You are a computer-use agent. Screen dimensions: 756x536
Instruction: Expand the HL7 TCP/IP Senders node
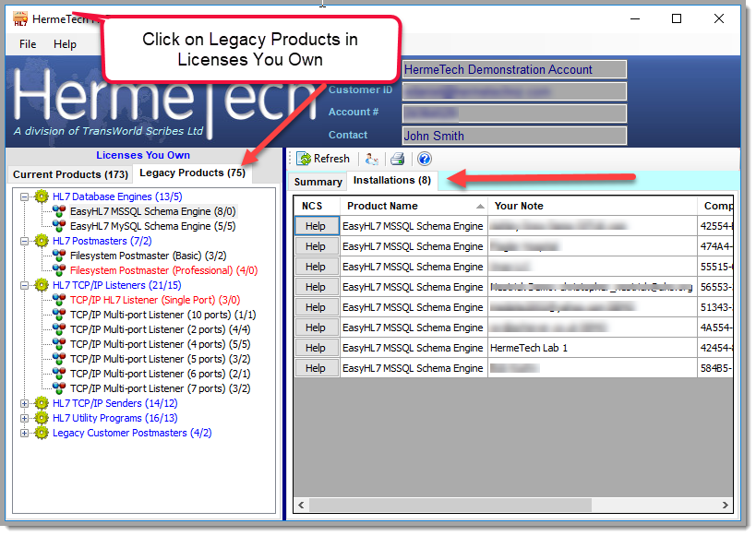pyautogui.click(x=24, y=403)
